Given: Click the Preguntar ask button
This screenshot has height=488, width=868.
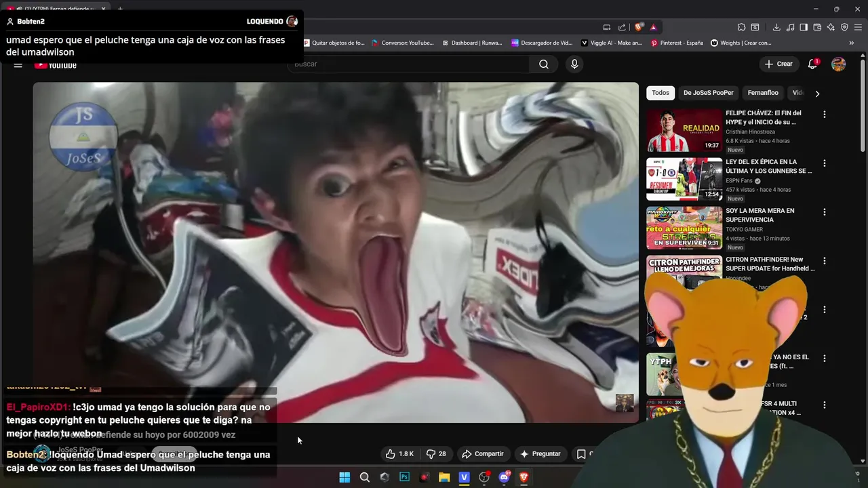Looking at the screenshot, I should (x=540, y=454).
